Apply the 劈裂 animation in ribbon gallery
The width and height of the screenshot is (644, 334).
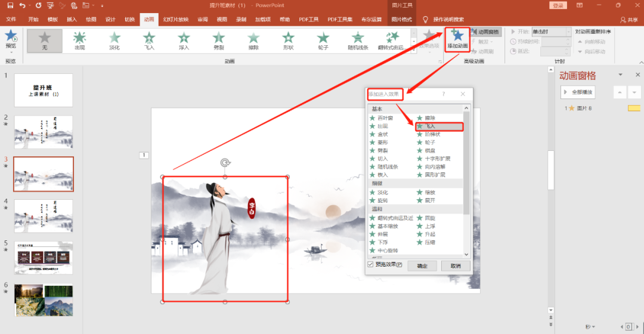pos(218,41)
